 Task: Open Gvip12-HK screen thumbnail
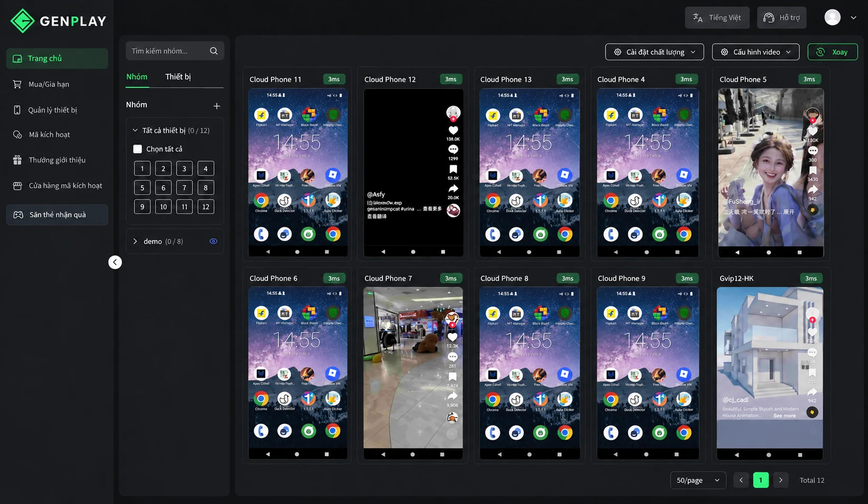(x=770, y=374)
